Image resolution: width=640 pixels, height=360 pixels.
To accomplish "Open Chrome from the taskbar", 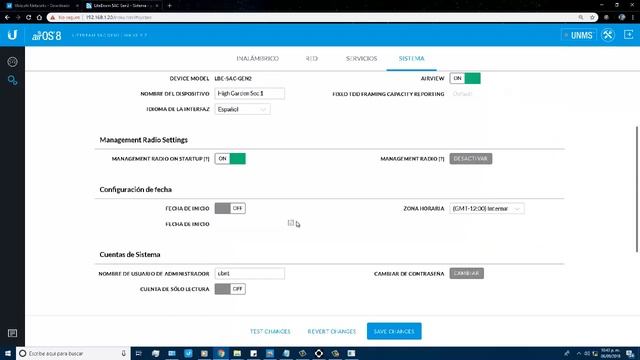I will tap(221, 353).
